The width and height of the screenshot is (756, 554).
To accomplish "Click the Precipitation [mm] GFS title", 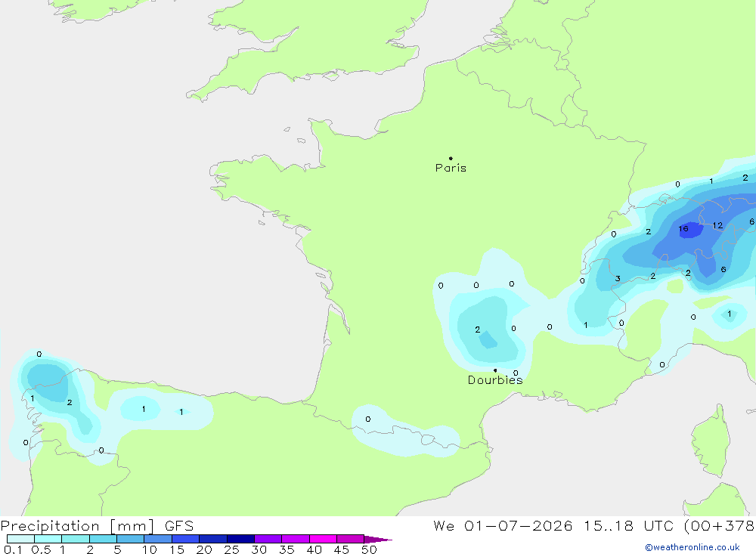I will pyautogui.click(x=97, y=526).
